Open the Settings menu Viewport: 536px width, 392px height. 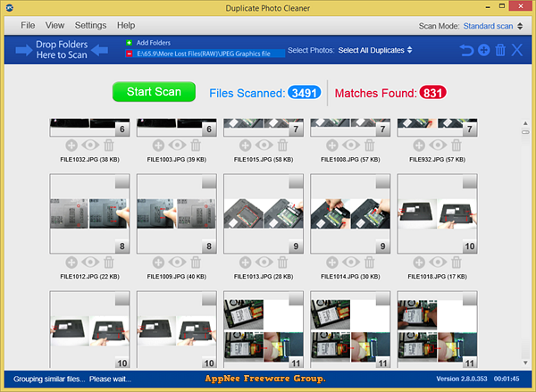[90, 25]
